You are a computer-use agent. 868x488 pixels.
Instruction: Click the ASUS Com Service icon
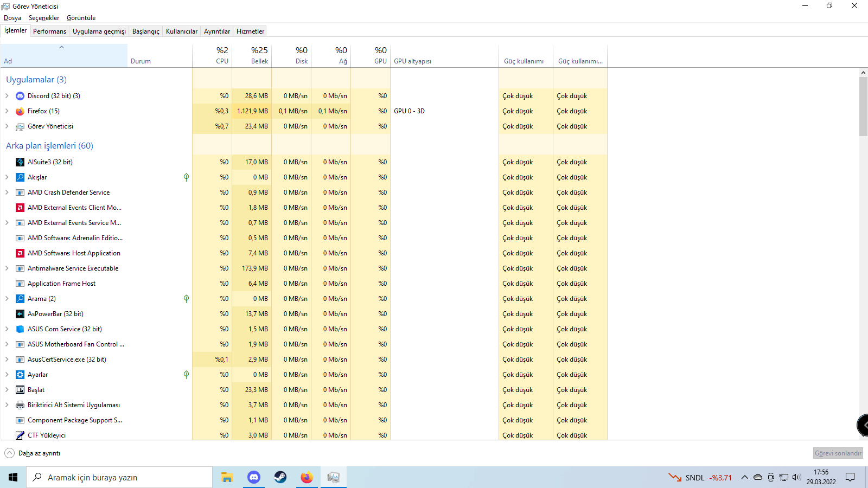[x=20, y=329]
